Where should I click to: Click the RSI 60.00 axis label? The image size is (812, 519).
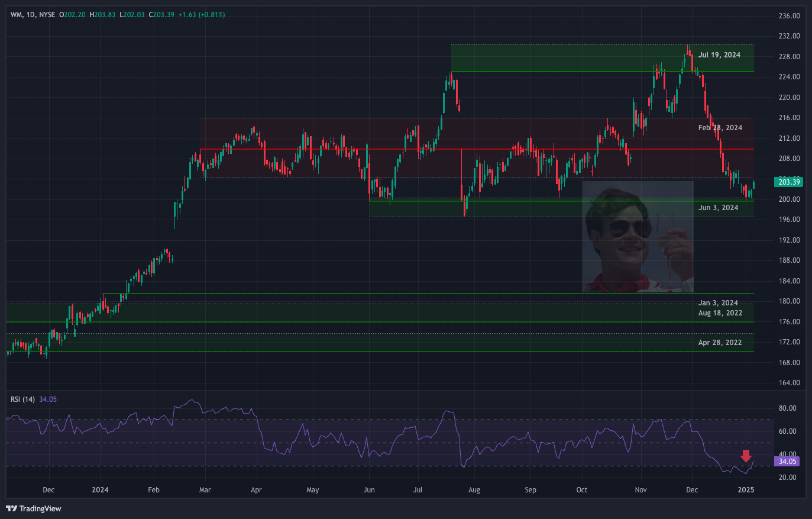pyautogui.click(x=787, y=431)
